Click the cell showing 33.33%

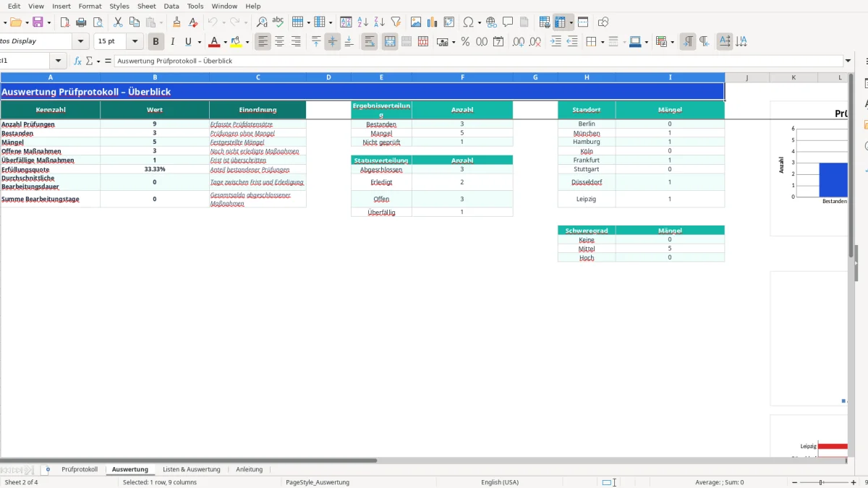point(155,169)
